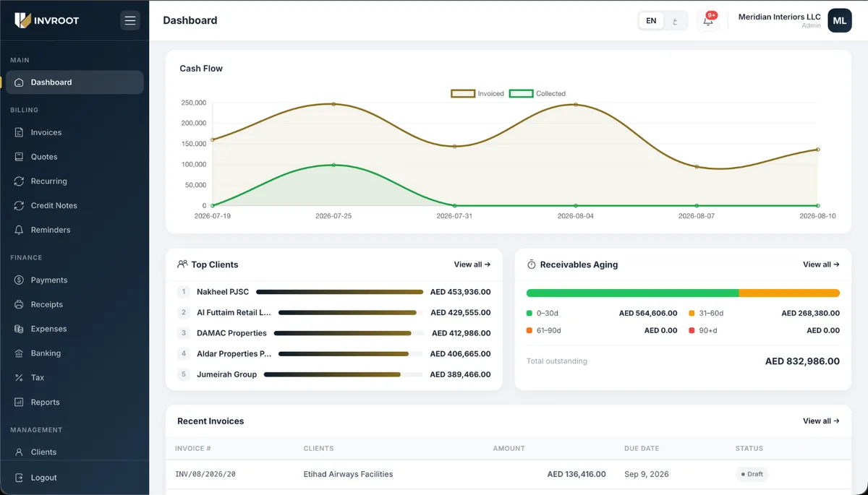Viewport: 868px width, 495px height.
Task: Sort by the INVOICE # column header
Action: coord(193,449)
